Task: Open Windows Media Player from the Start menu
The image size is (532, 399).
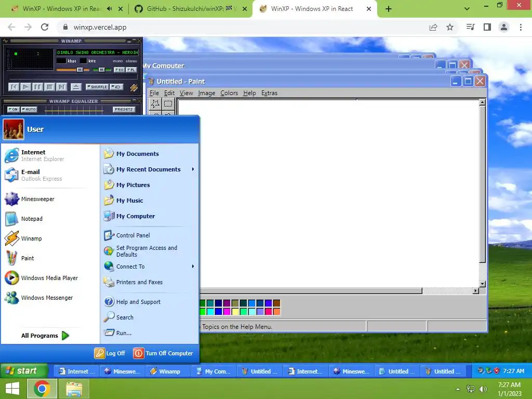Action: (50, 278)
